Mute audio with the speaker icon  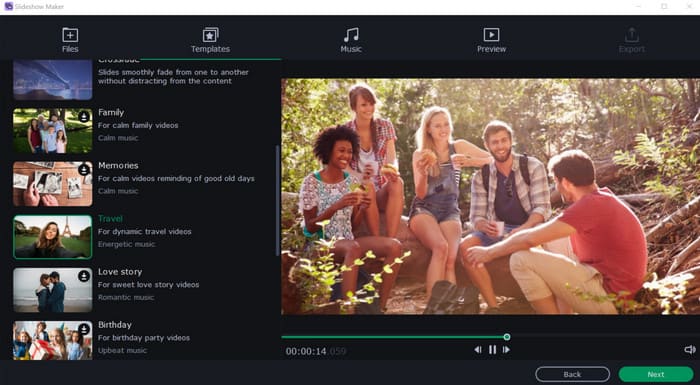click(690, 349)
